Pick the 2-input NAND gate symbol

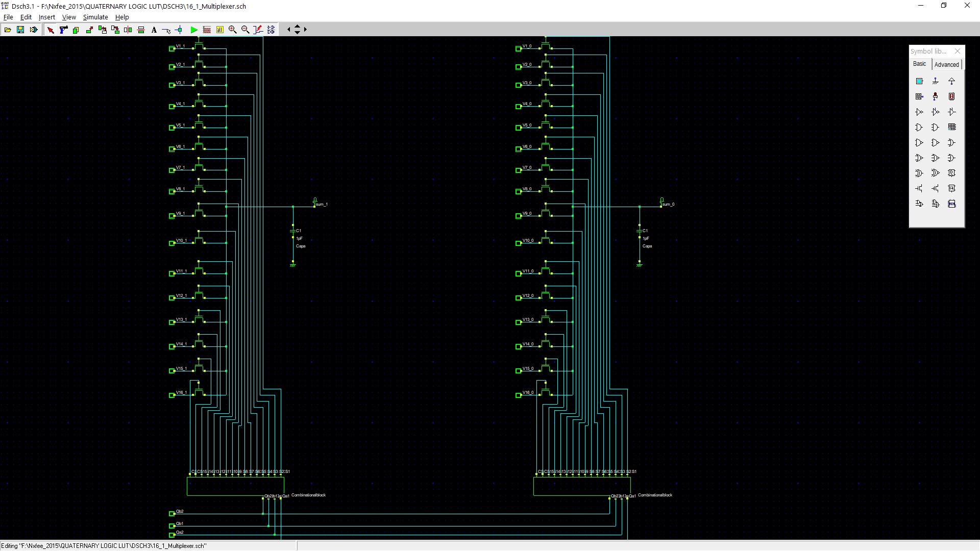[919, 142]
